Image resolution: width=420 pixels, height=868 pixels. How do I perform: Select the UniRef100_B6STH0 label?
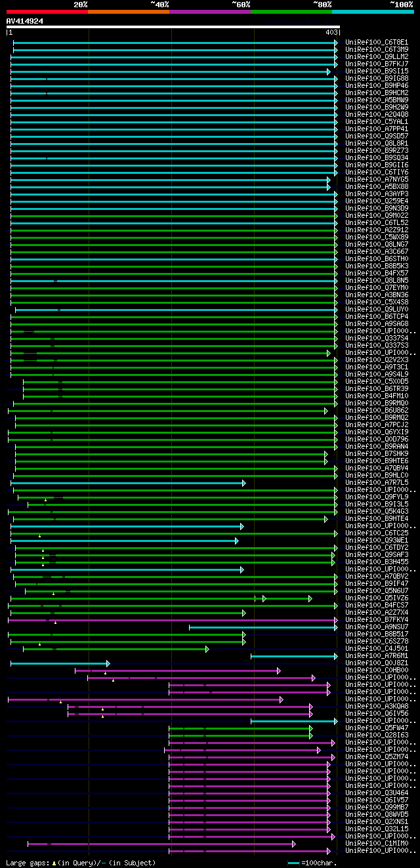tap(377, 259)
